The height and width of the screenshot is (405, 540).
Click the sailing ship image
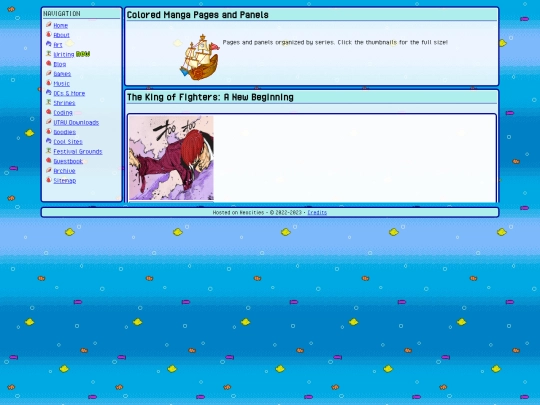click(x=200, y=57)
